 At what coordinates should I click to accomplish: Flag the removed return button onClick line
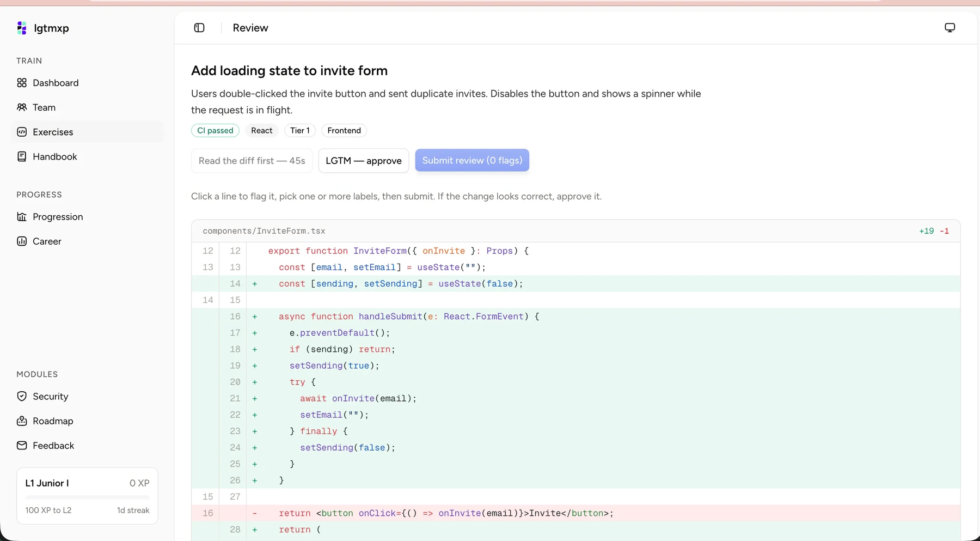576,513
